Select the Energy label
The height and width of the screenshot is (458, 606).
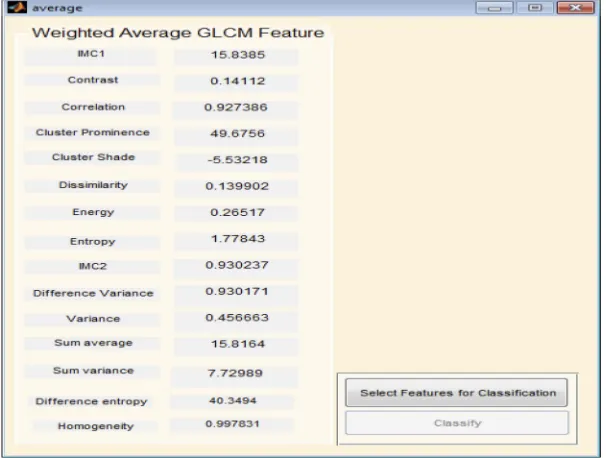tap(93, 212)
